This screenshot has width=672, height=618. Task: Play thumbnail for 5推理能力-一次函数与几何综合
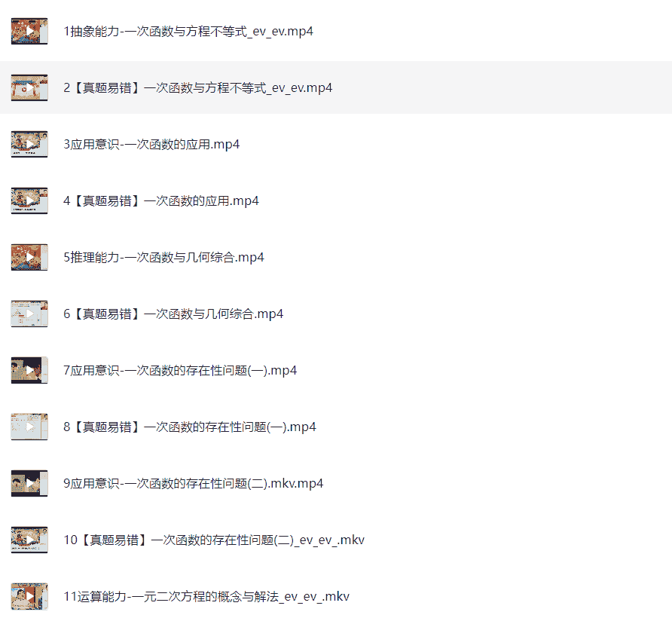(x=29, y=257)
